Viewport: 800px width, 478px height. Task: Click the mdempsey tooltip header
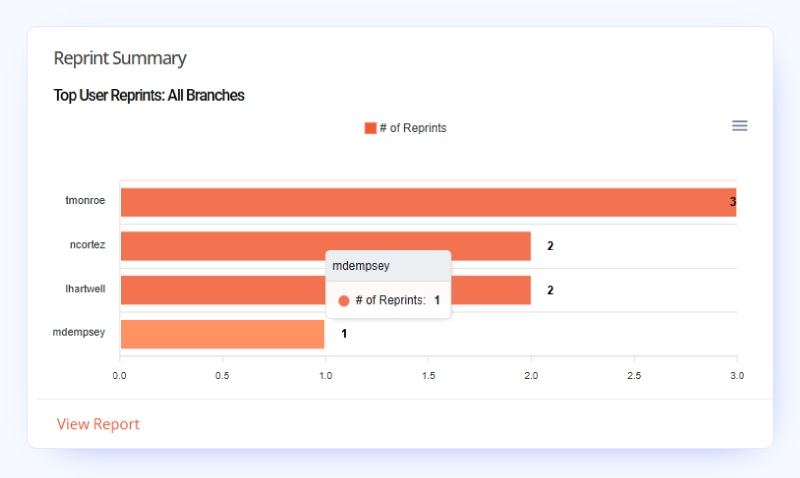coord(388,266)
